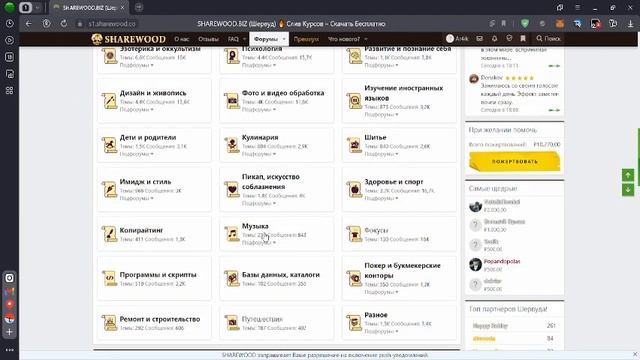Open the 'Отзывы' menu item
The image size is (640, 360).
click(x=208, y=39)
